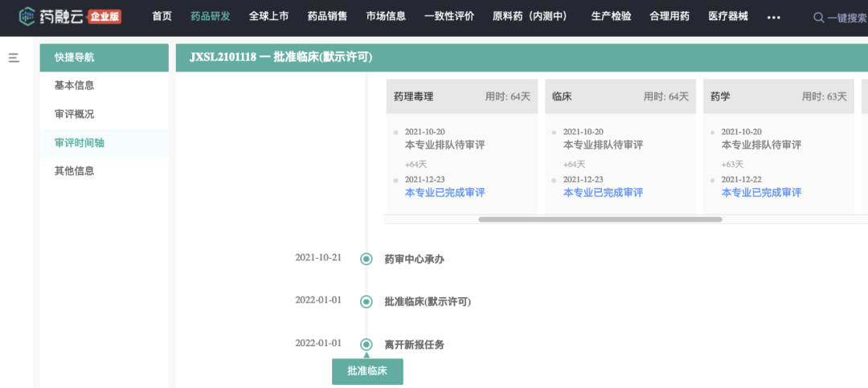
Task: Open the more options ellipsis menu
Action: [x=773, y=17]
